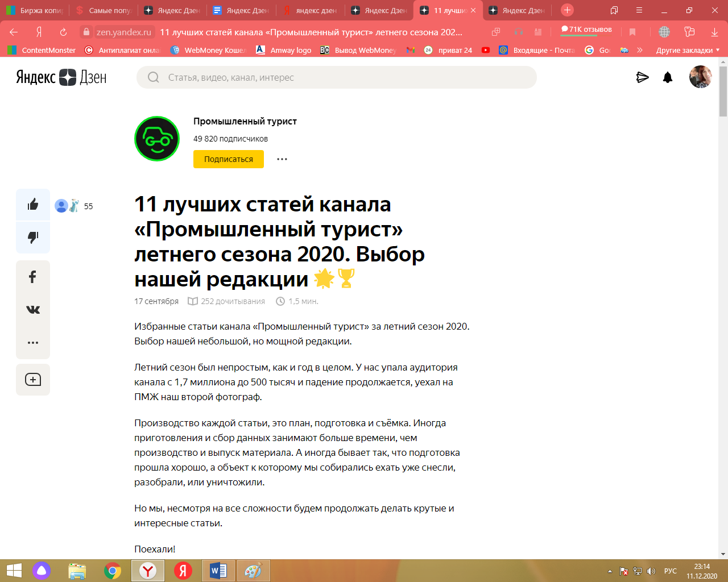Switch to яндекс дзен search tab
This screenshot has width=728, height=582.
(311, 10)
